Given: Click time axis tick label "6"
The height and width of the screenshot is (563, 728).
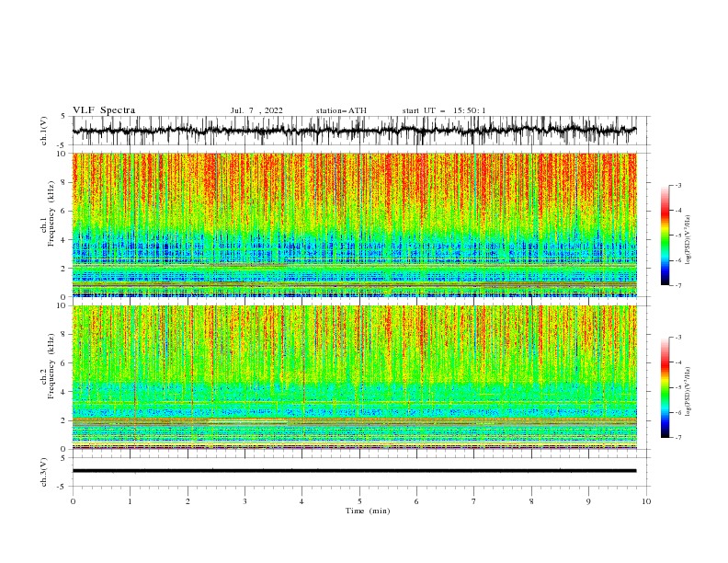Looking at the screenshot, I should pos(417,501).
